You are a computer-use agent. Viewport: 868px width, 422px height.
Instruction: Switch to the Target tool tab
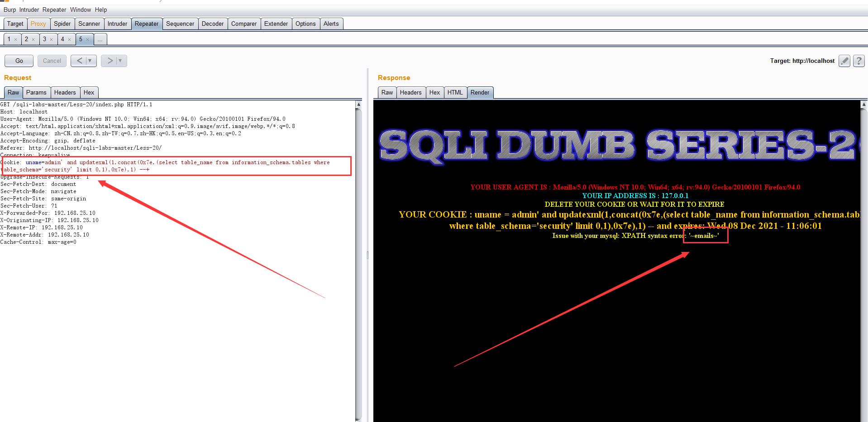point(15,24)
